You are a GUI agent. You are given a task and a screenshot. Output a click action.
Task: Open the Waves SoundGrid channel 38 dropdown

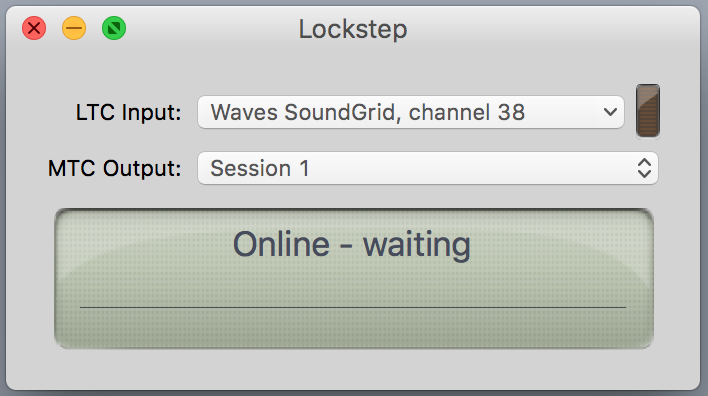[x=411, y=112]
